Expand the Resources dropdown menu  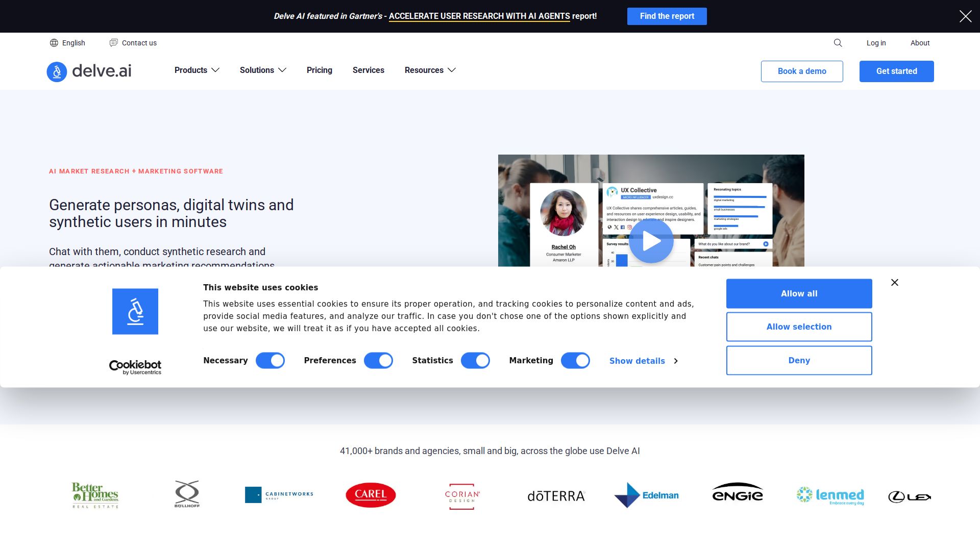point(430,70)
